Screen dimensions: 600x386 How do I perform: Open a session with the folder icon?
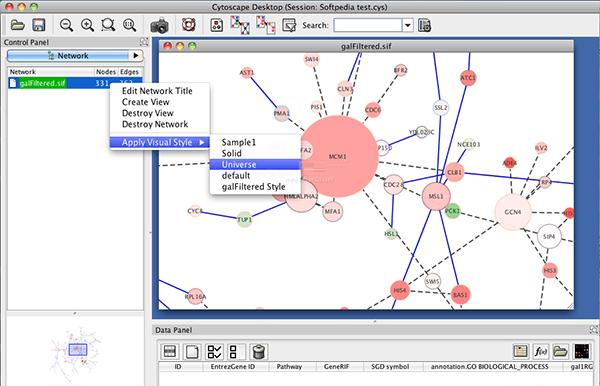click(18, 26)
